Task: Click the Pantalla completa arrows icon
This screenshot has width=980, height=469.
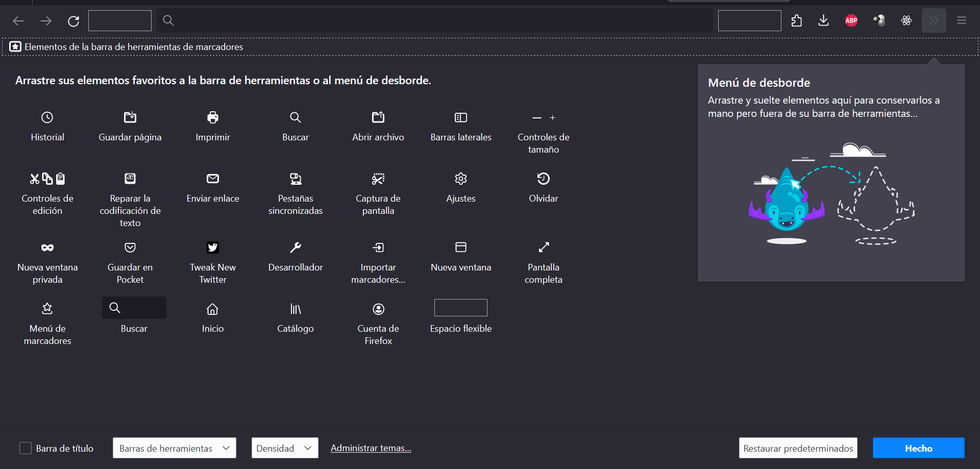Action: (x=544, y=248)
